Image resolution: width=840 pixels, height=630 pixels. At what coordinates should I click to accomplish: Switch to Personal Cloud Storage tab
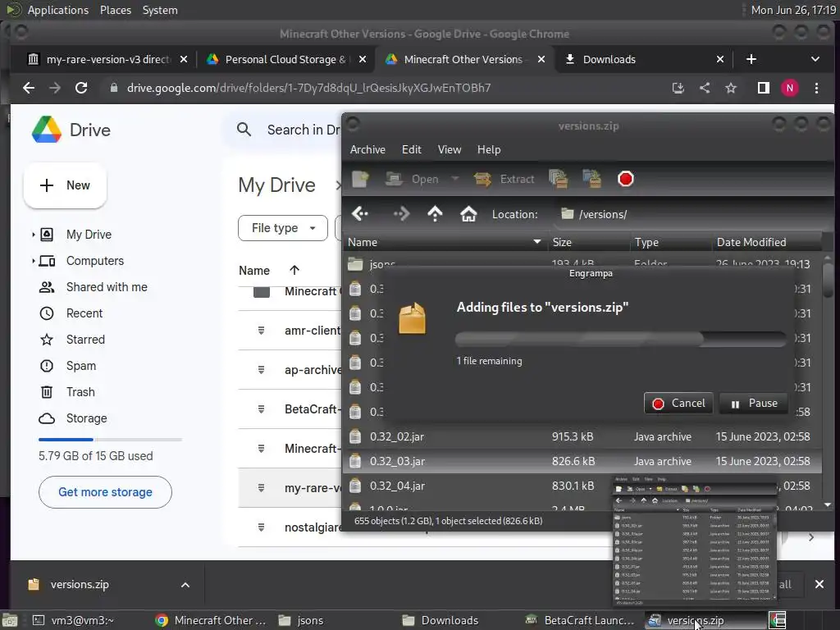coord(285,59)
